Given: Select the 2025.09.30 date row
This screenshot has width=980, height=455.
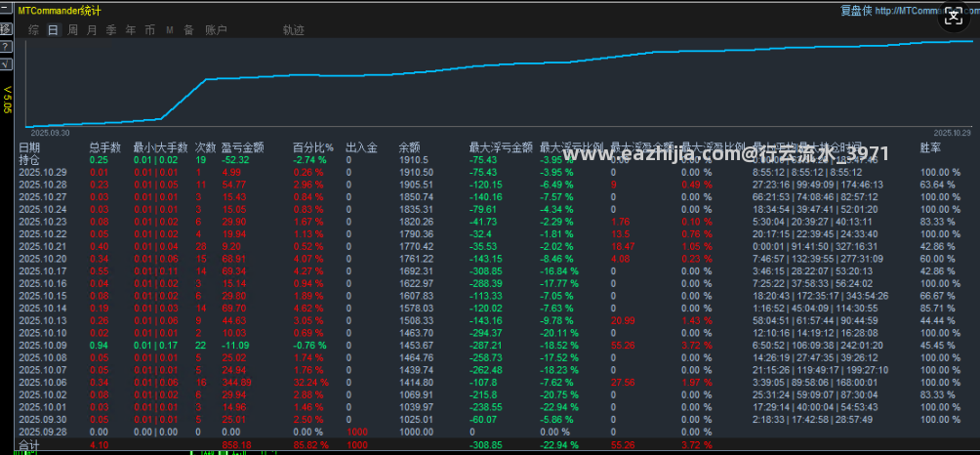Looking at the screenshot, I should coord(43,419).
